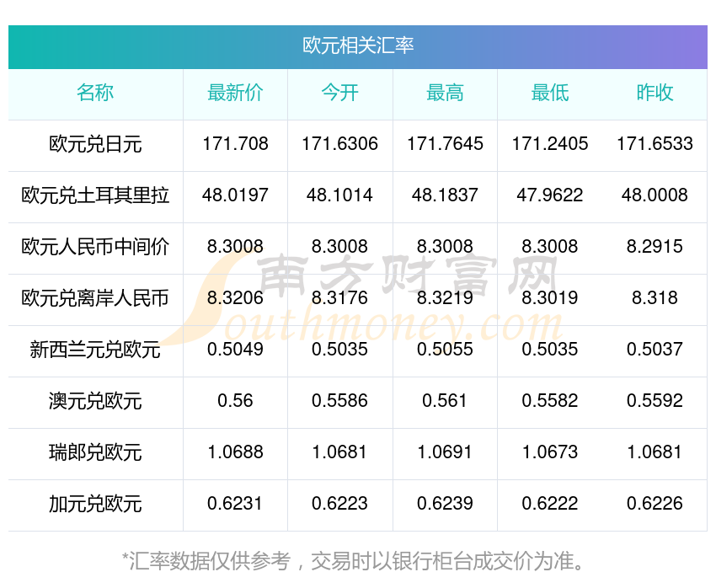
Task: Select latest price 8.3206
Action: [x=235, y=298]
